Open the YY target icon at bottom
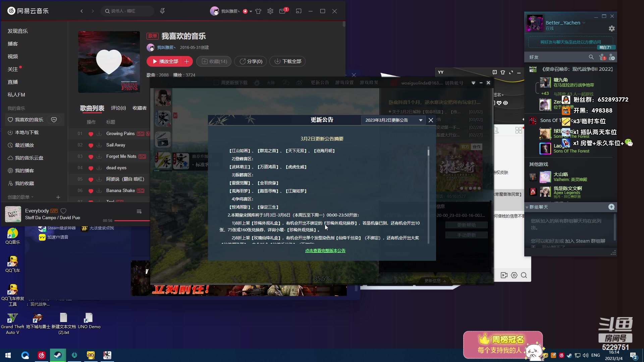 click(514, 275)
